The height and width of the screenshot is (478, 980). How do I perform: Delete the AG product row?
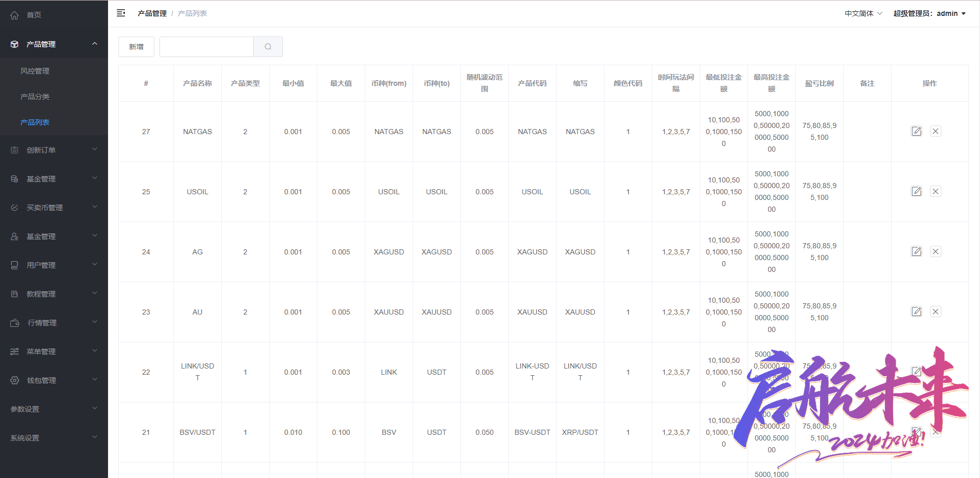[x=935, y=251]
